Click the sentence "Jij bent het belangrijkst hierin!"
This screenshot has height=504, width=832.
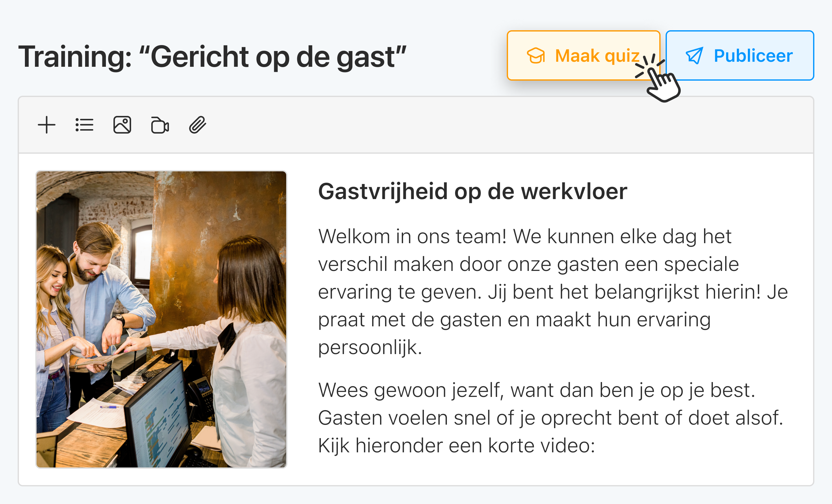624,292
